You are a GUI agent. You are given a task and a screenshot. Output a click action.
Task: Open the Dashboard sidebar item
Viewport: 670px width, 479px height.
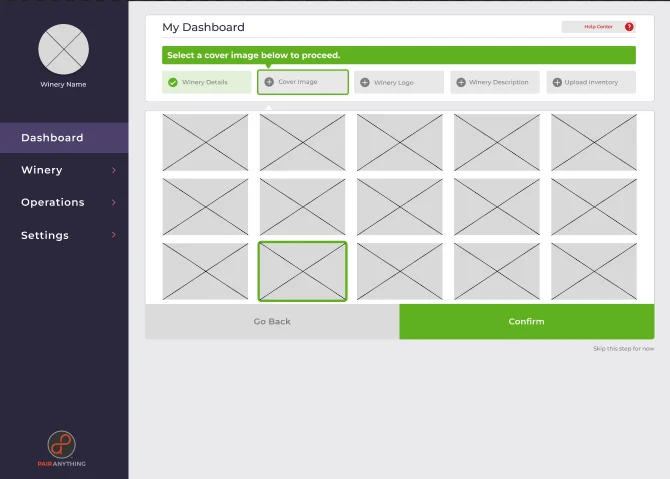coord(64,138)
